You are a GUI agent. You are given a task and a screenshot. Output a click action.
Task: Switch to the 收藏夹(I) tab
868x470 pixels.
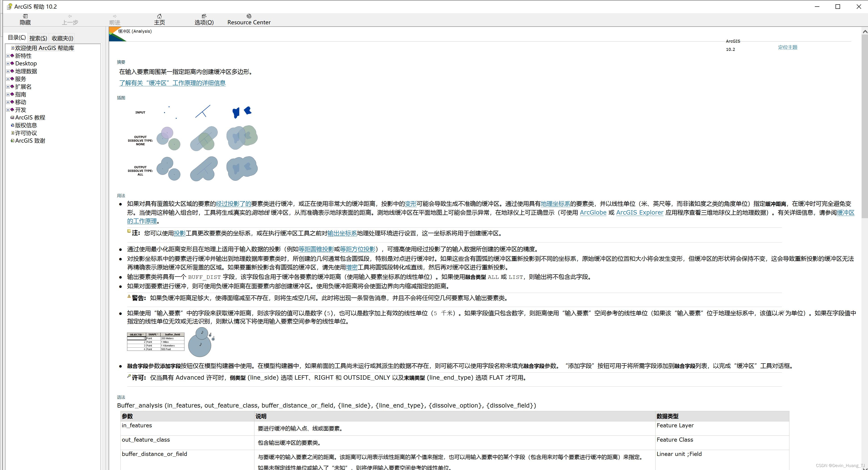[x=62, y=38]
